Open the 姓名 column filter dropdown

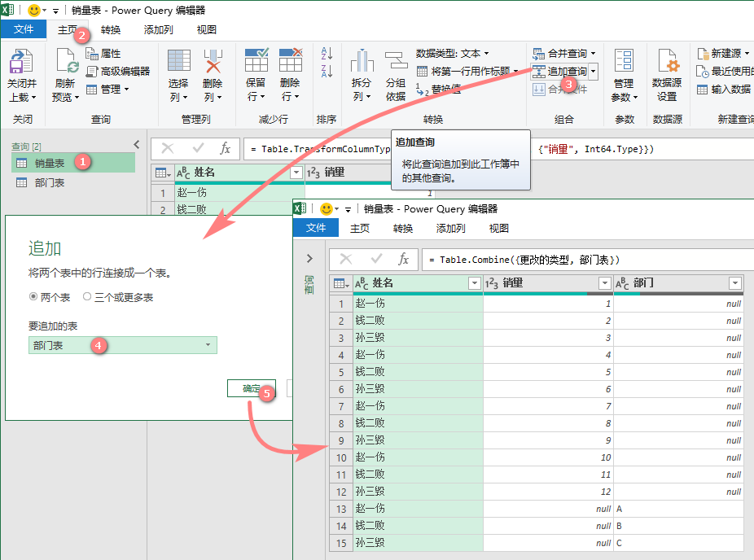coord(296,173)
